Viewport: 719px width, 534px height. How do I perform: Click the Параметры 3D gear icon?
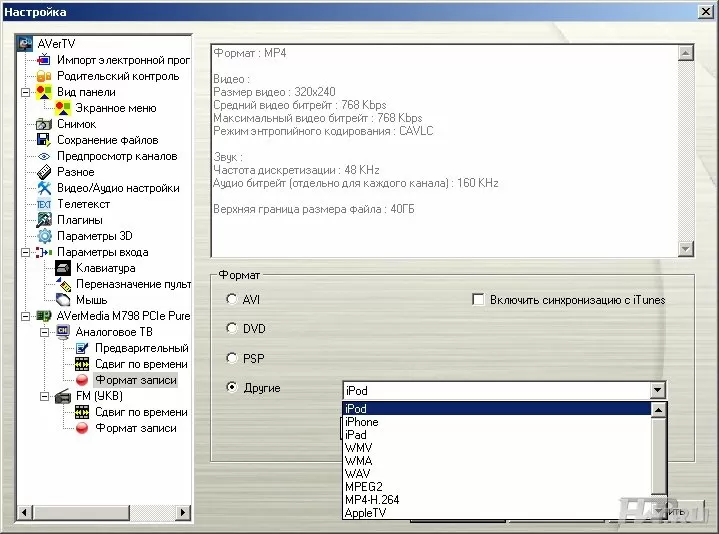point(44,236)
